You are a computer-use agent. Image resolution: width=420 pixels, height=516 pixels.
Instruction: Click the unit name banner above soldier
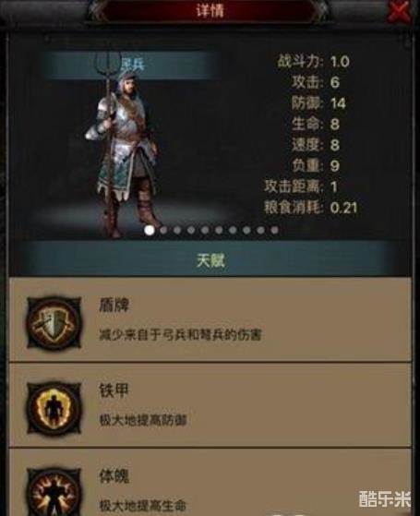tap(130, 65)
